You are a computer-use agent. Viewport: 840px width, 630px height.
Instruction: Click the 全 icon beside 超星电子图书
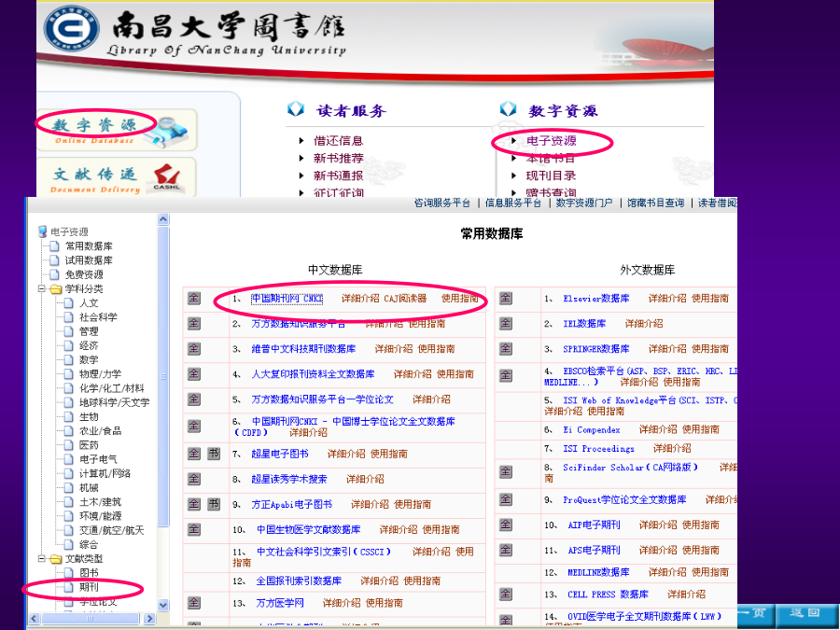(194, 454)
